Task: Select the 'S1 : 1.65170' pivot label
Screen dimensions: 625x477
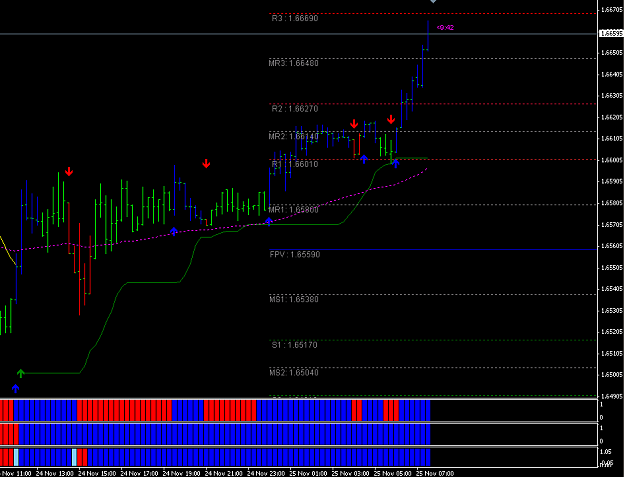Action: (x=295, y=345)
